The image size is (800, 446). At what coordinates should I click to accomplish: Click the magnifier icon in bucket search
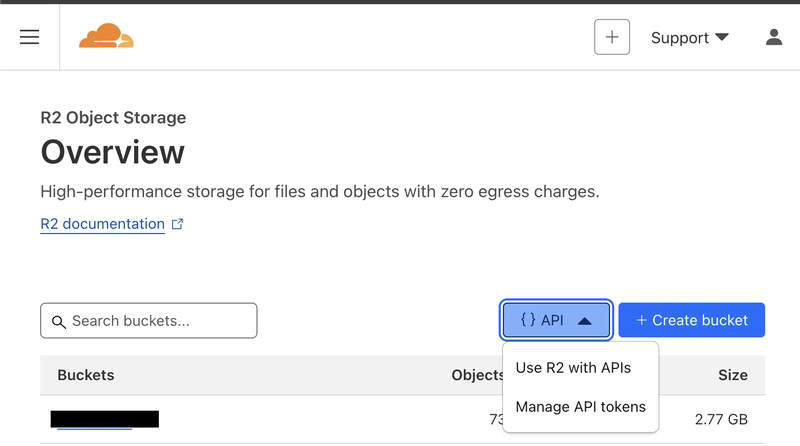58,321
